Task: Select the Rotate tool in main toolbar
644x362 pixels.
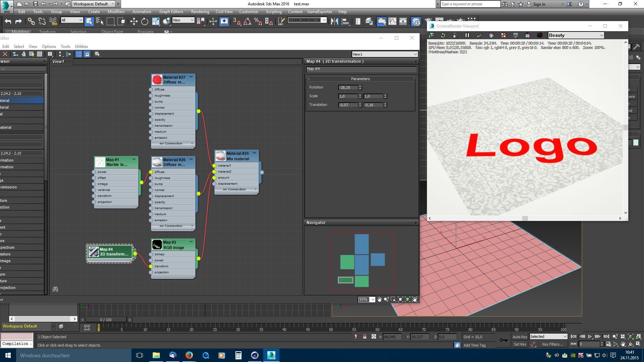Action: pos(145,21)
